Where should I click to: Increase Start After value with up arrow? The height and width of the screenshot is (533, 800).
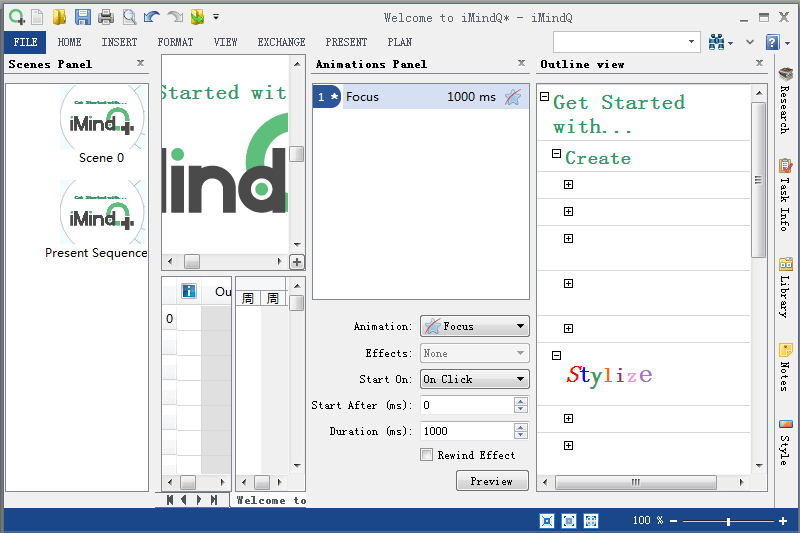click(520, 401)
